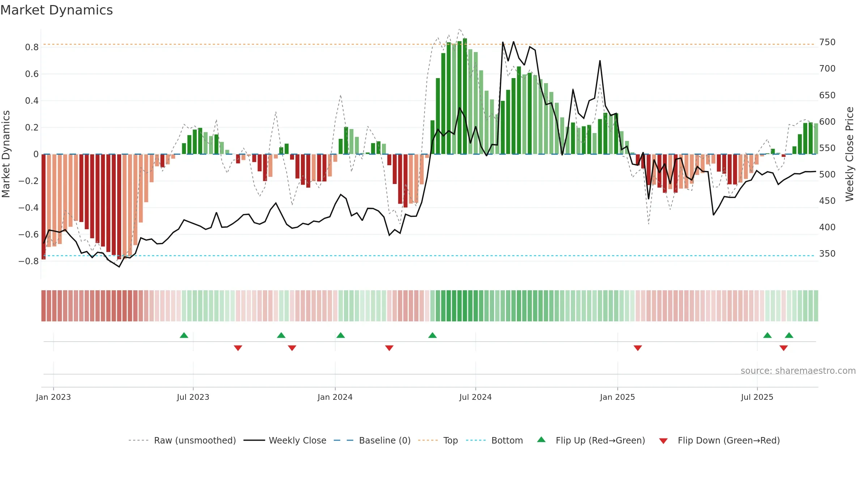Click the 350 price axis label

[x=827, y=253]
